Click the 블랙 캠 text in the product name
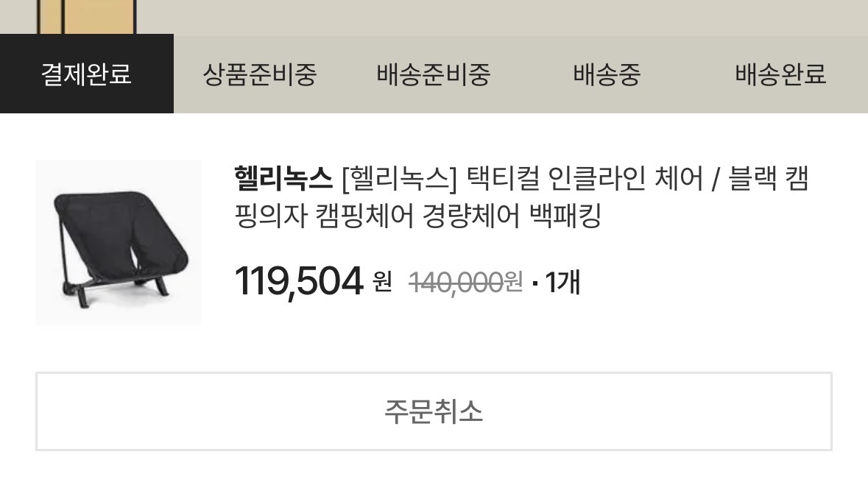 point(769,179)
